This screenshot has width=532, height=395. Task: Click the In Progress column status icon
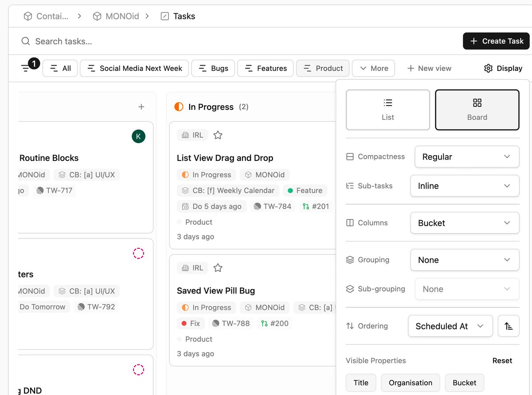coord(179,107)
